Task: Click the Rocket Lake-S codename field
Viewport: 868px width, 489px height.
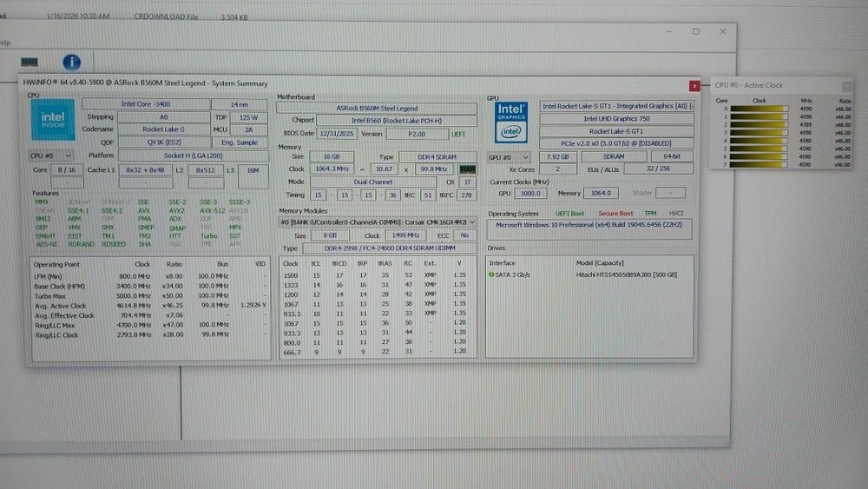Action: point(164,129)
